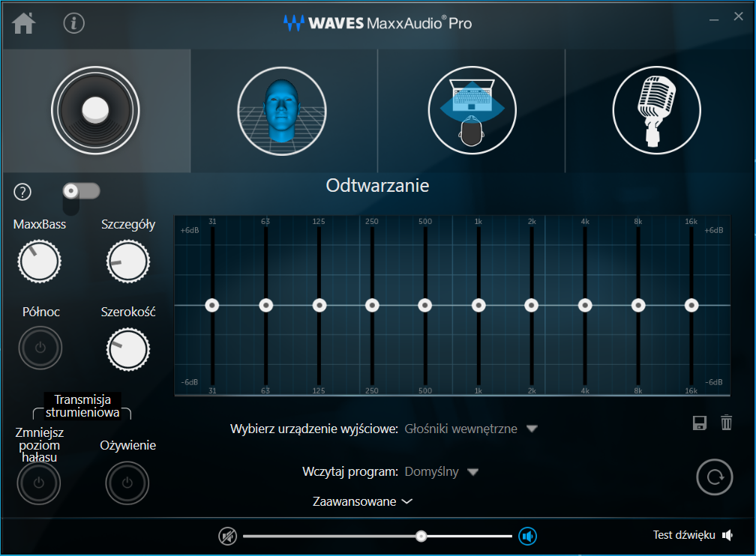This screenshot has width=756, height=556.
Task: Click the Szczegóły knob
Action: pos(127,262)
